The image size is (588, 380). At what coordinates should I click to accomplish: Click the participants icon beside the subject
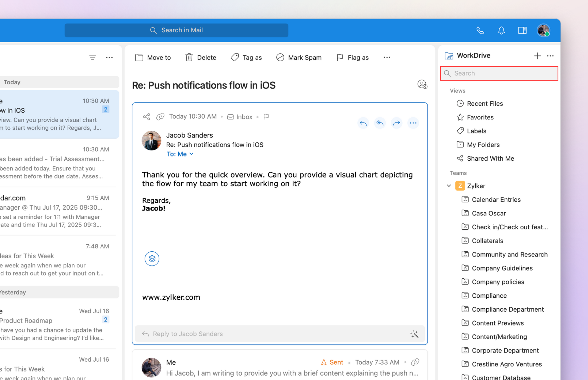coord(422,84)
